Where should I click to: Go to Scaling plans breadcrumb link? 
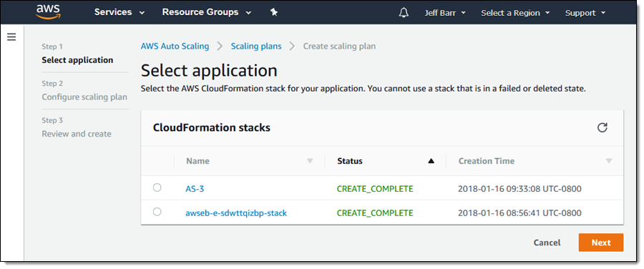coord(256,46)
